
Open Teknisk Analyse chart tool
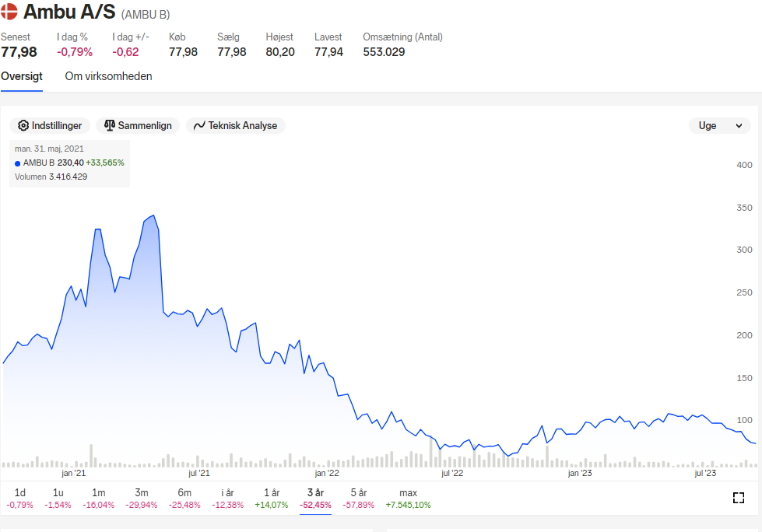click(236, 126)
